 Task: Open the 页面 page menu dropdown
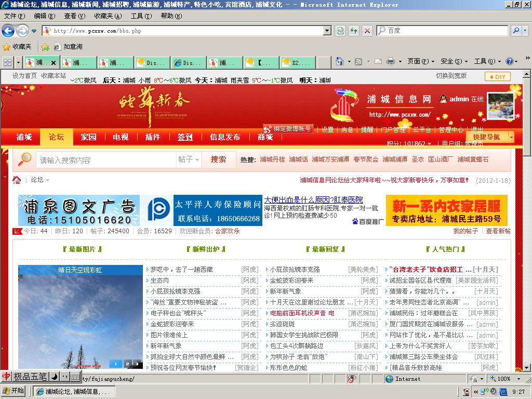tap(421, 61)
